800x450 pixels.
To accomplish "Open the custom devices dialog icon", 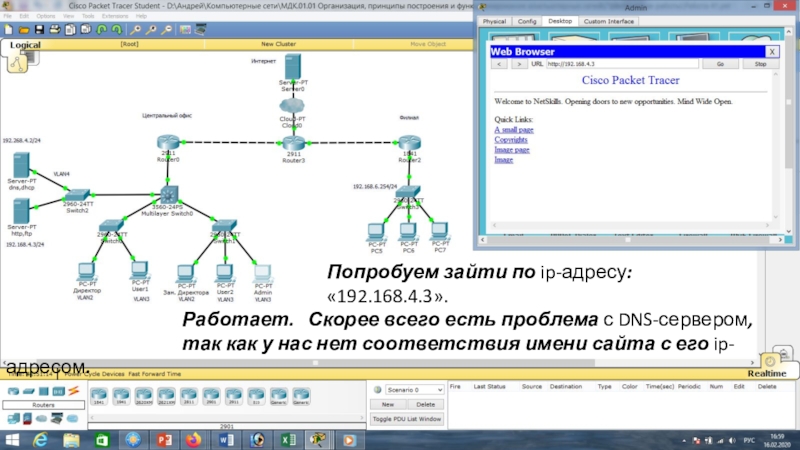I will 201,30.
